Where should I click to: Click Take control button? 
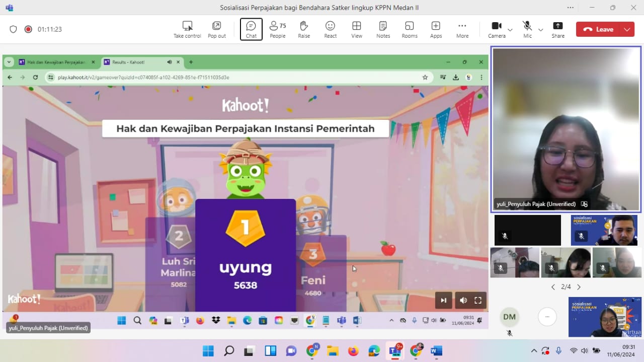click(x=187, y=29)
